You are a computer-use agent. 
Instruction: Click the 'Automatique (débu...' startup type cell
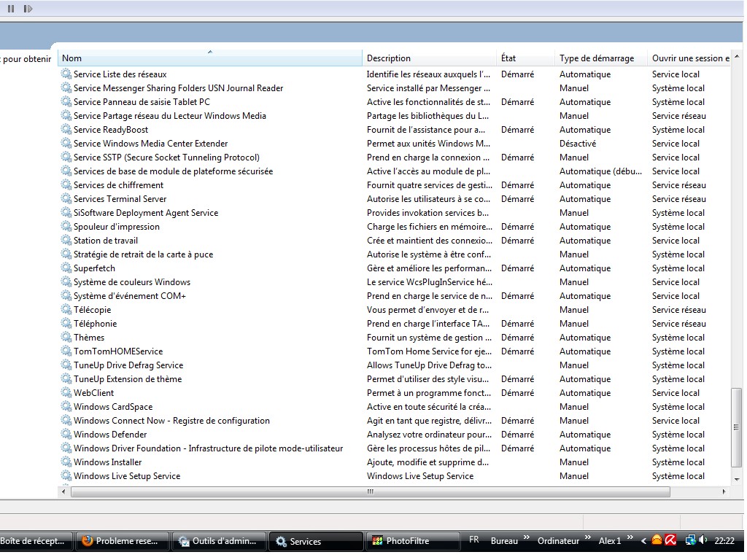click(x=601, y=171)
